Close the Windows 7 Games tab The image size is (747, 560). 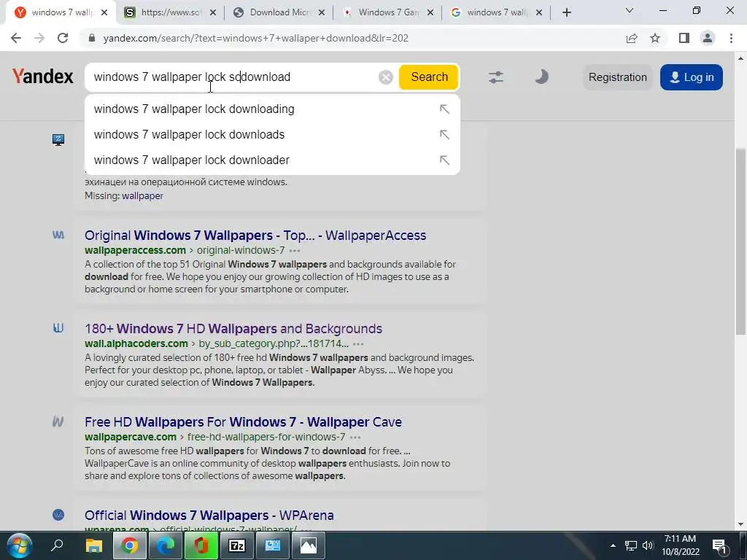pyautogui.click(x=430, y=13)
